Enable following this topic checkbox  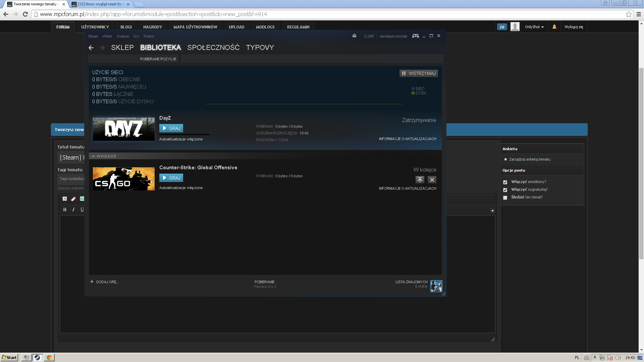click(505, 197)
